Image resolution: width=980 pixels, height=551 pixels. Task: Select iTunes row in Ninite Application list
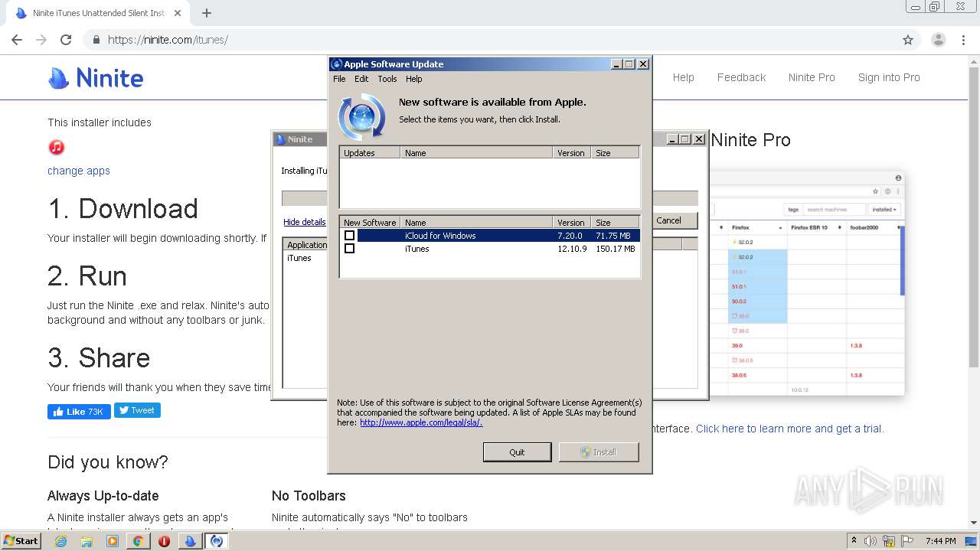[x=299, y=258]
